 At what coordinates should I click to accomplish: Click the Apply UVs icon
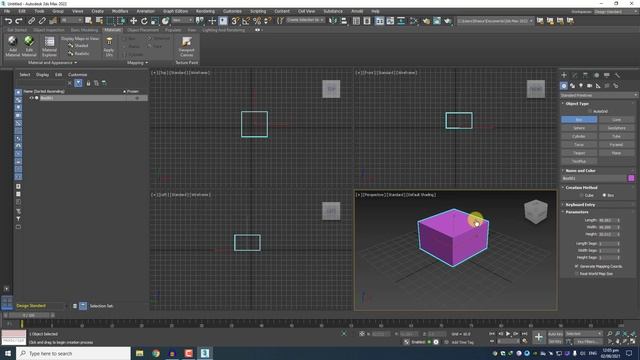coord(109,46)
